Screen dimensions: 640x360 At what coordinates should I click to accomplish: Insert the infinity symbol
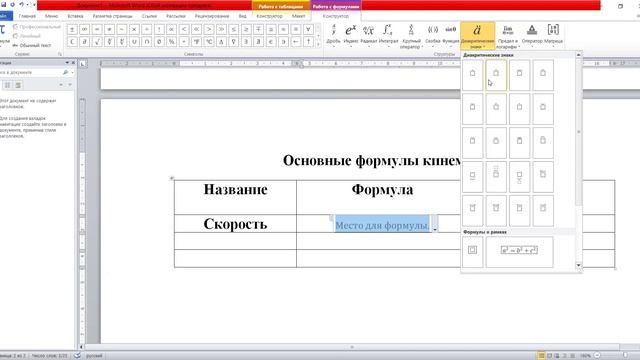coord(84,29)
